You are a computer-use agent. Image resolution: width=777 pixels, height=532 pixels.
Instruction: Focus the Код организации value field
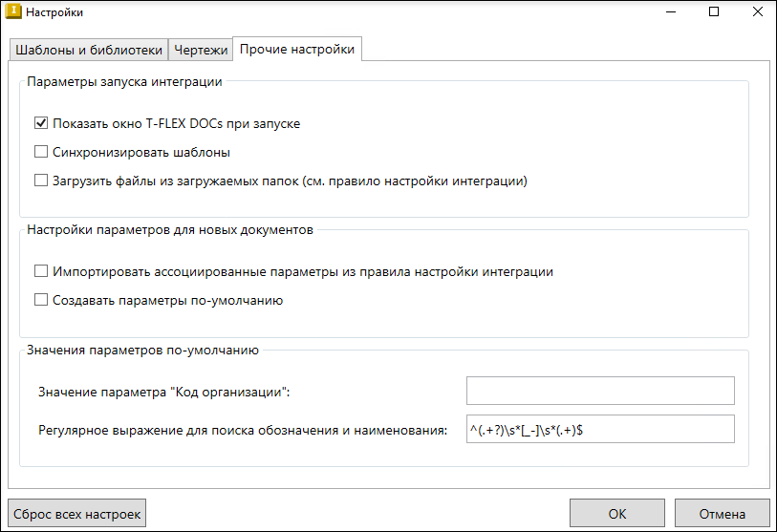(600, 391)
